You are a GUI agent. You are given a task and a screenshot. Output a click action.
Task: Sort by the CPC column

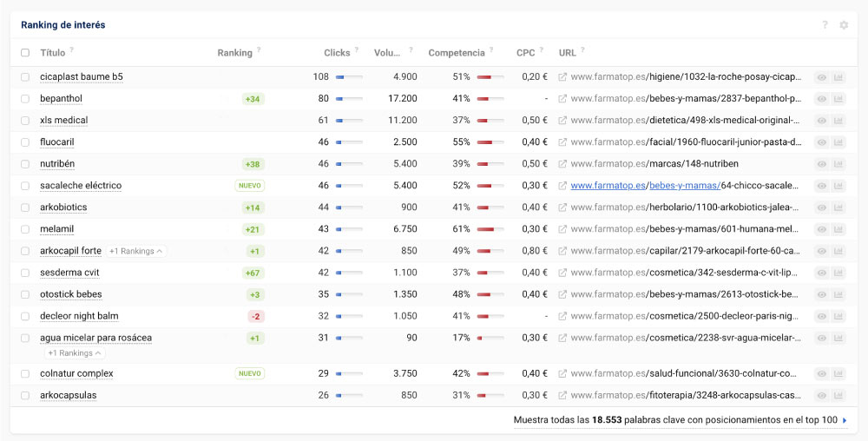click(526, 53)
